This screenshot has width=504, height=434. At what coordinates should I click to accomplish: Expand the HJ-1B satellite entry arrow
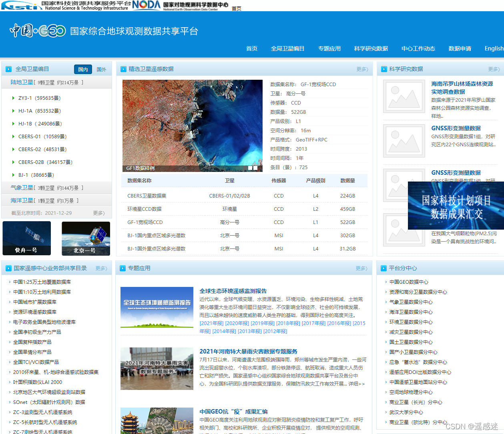[13, 124]
